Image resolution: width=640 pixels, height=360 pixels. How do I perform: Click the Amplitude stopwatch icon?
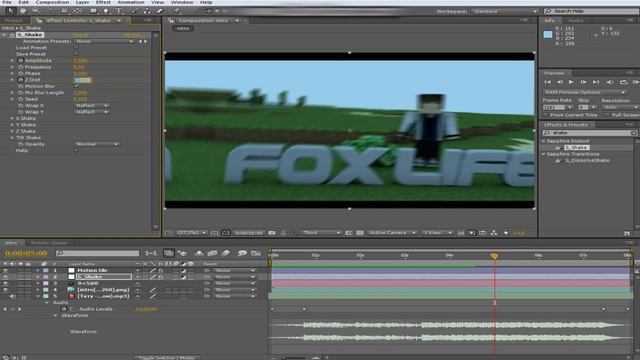[20, 60]
